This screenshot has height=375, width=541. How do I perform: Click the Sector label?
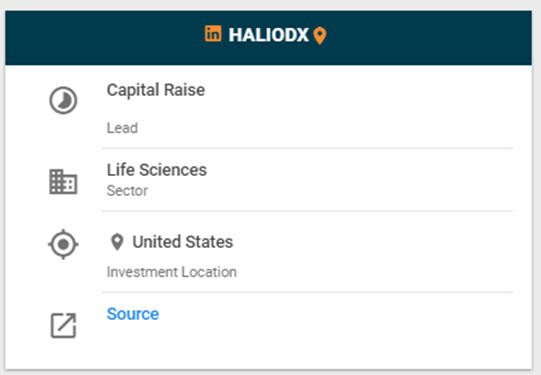(127, 191)
